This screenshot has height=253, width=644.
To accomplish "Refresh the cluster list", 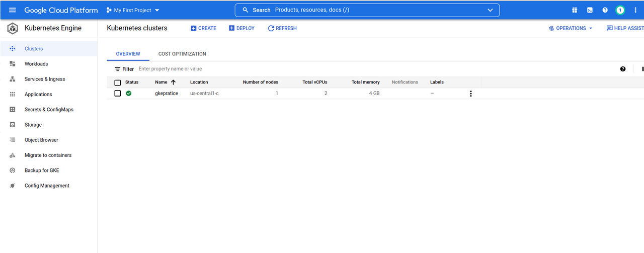I will pyautogui.click(x=282, y=28).
